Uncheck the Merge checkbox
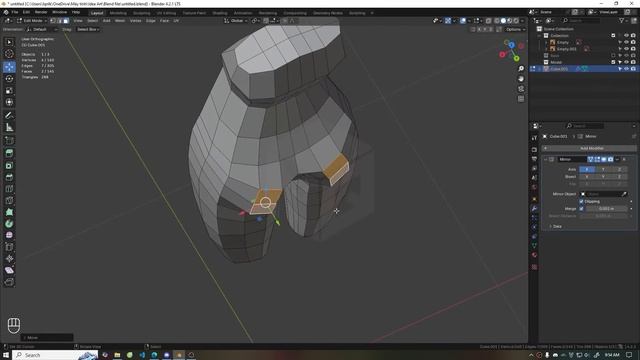Image resolution: width=640 pixels, height=360 pixels. coord(582,209)
